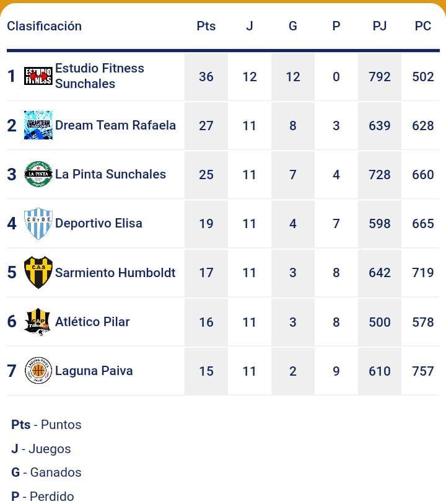Click the PC column header
Screen dimensions: 446x504
(x=422, y=26)
